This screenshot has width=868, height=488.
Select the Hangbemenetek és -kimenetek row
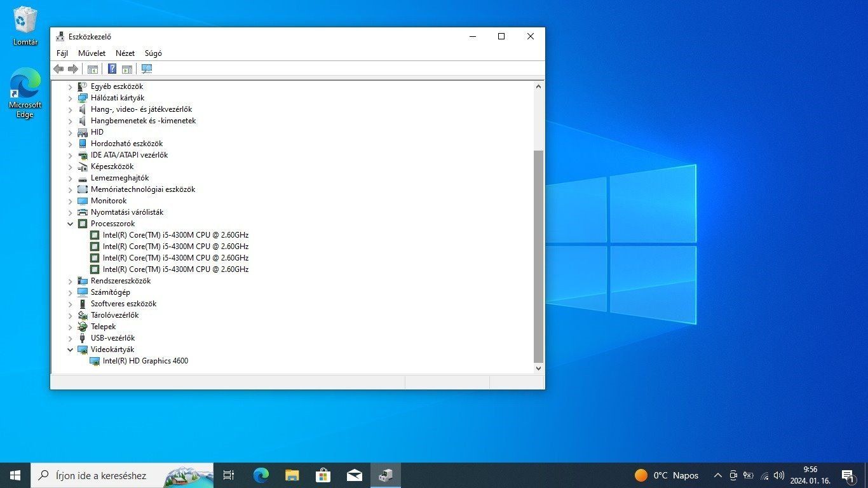point(143,121)
